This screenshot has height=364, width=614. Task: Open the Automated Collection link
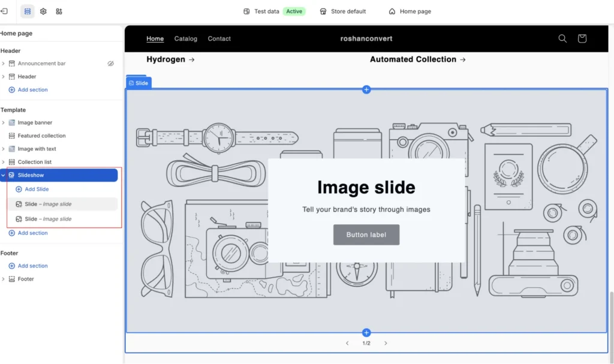pos(418,59)
